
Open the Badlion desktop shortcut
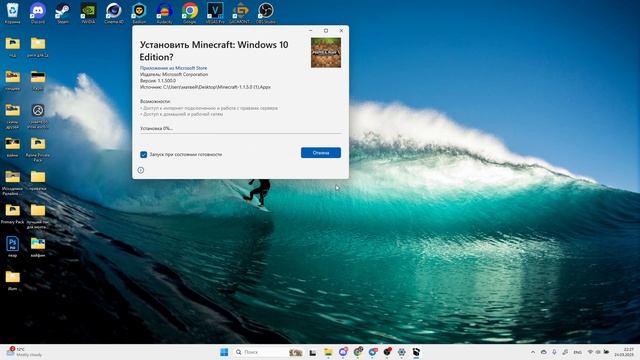[x=139, y=12]
